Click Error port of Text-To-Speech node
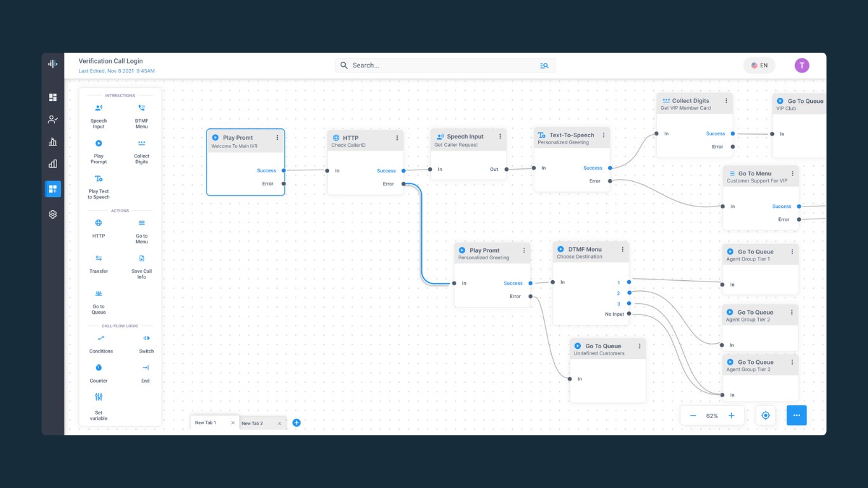Viewport: 868px width, 488px height. click(610, 181)
